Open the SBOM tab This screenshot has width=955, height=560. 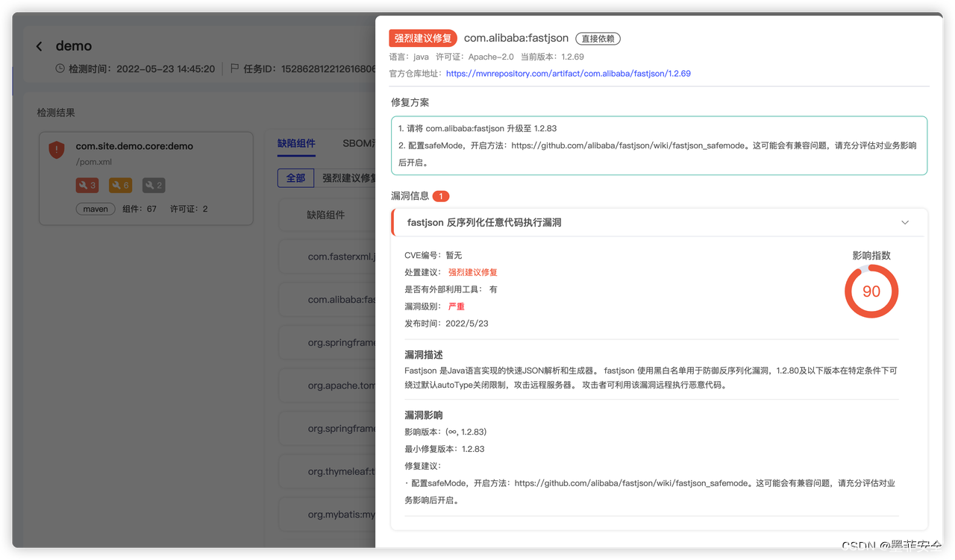point(359,143)
